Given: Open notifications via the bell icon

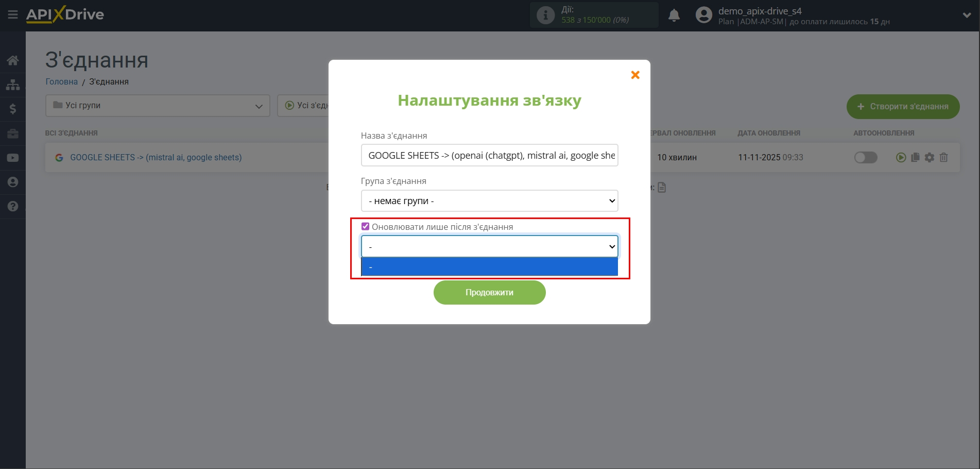Looking at the screenshot, I should coord(674,15).
